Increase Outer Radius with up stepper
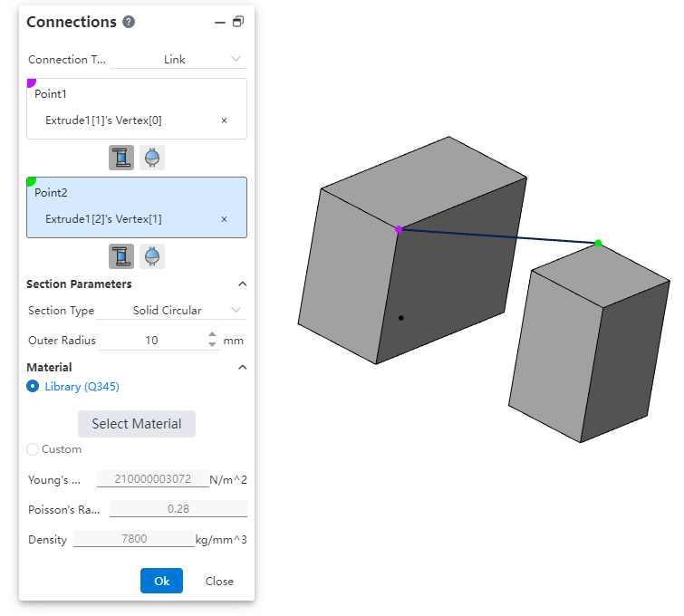 coord(212,335)
